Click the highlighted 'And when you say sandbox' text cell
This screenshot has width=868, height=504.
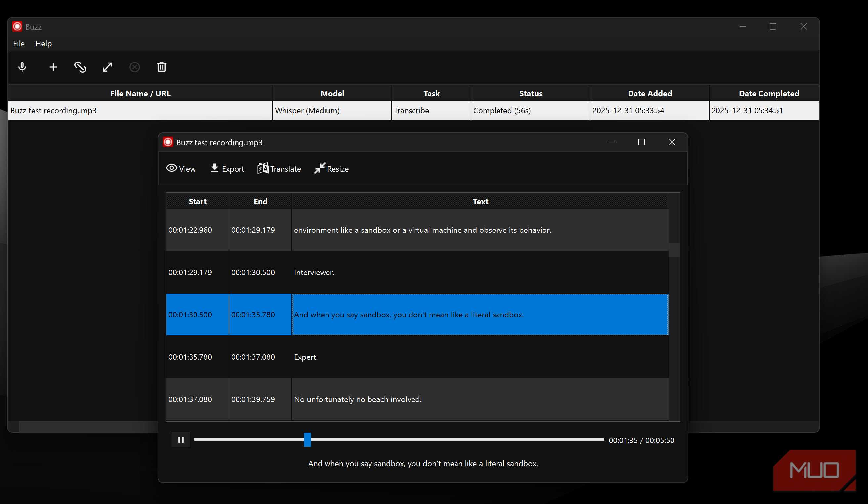pyautogui.click(x=480, y=315)
